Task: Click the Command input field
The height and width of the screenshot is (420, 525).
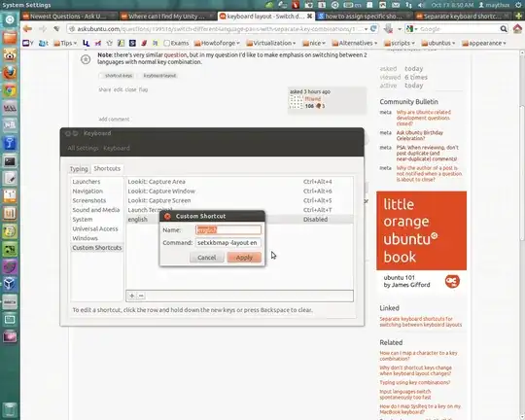Action: (x=228, y=242)
